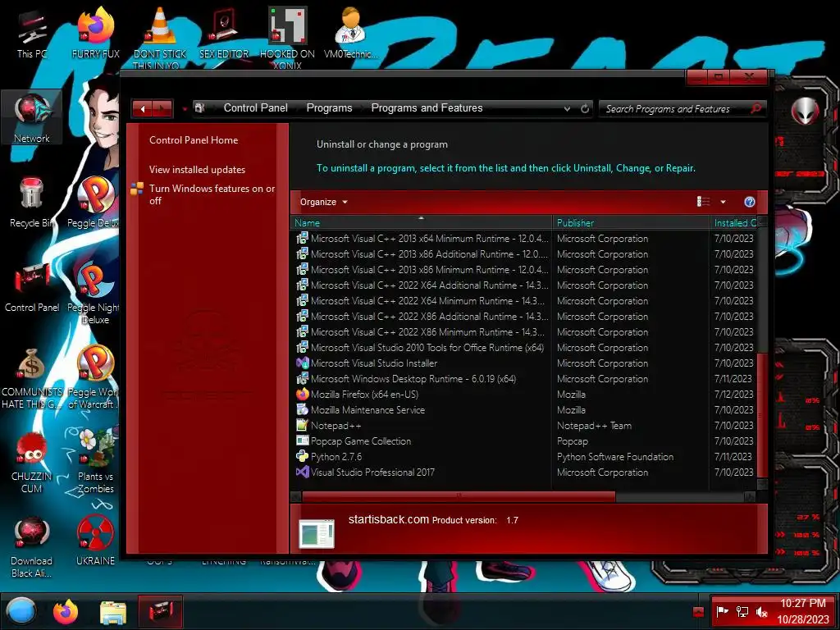Click the Control Panel taskbar button
The image size is (840, 630).
pos(160,611)
